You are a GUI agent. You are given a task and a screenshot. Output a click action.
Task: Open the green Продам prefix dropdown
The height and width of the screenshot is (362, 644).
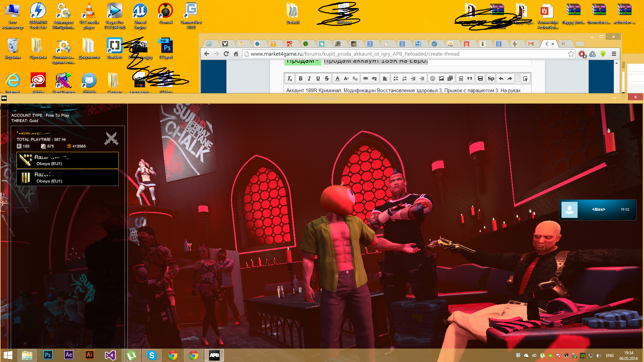click(x=303, y=62)
